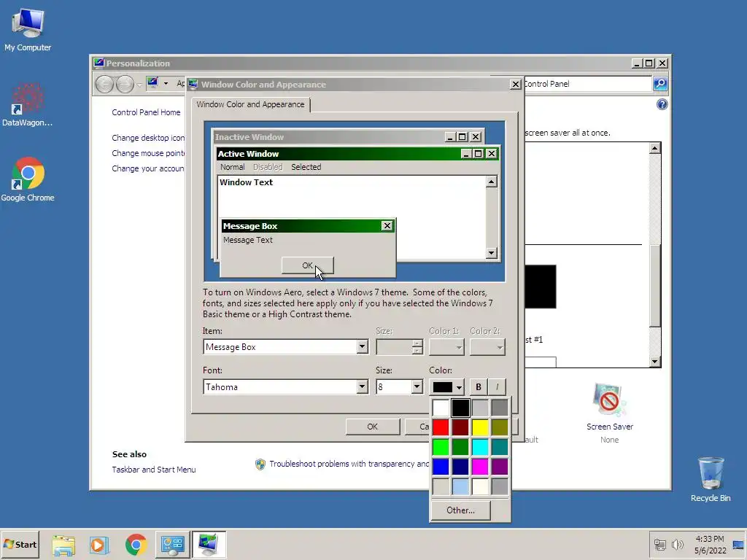Click preview Window Text scrollbar down arrow
747x560 pixels.
point(492,253)
